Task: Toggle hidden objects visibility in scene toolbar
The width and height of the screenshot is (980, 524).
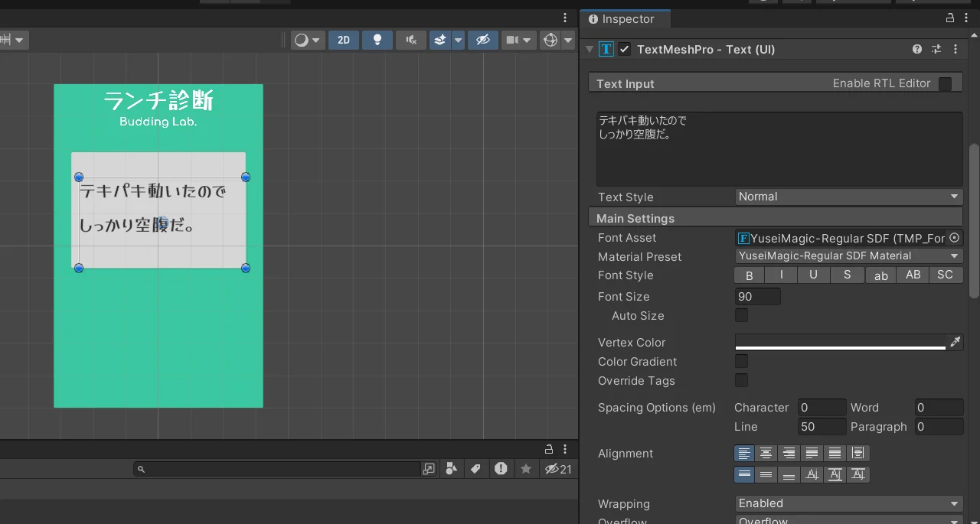Action: click(x=482, y=40)
